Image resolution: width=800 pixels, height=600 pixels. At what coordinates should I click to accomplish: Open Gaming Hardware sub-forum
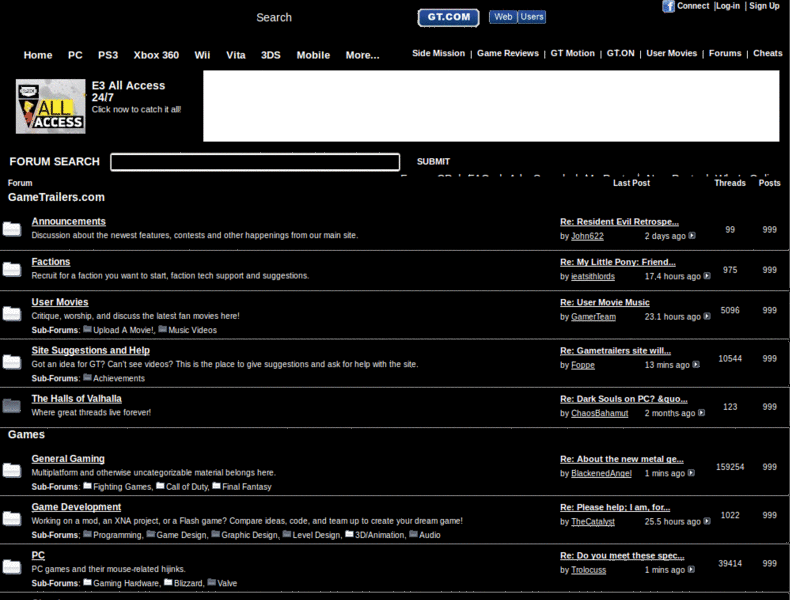(x=126, y=583)
